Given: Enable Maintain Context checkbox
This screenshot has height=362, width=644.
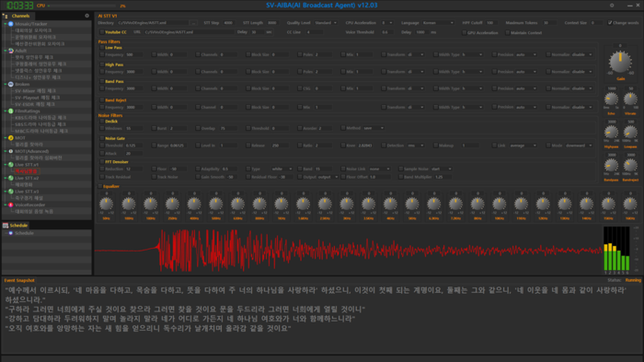Looking at the screenshot, I should click(x=508, y=32).
